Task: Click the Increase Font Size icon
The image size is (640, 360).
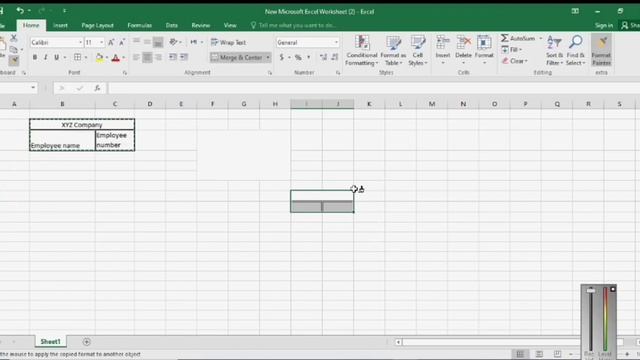Action: pos(111,42)
